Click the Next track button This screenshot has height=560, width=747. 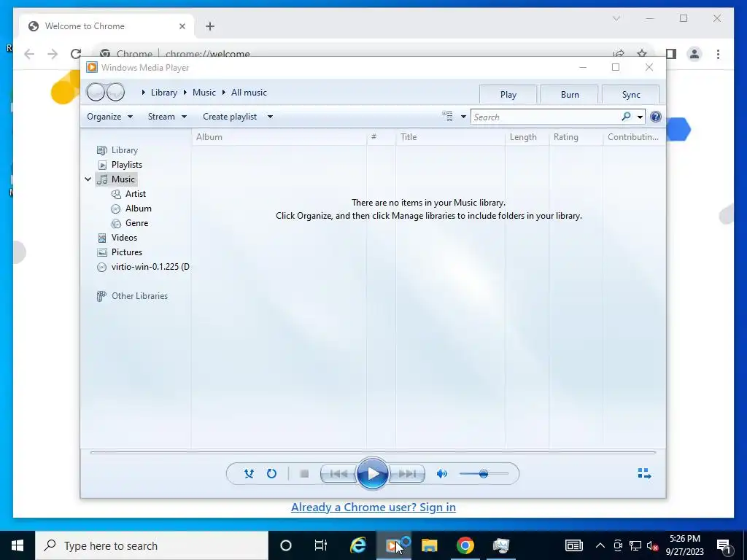[407, 474]
